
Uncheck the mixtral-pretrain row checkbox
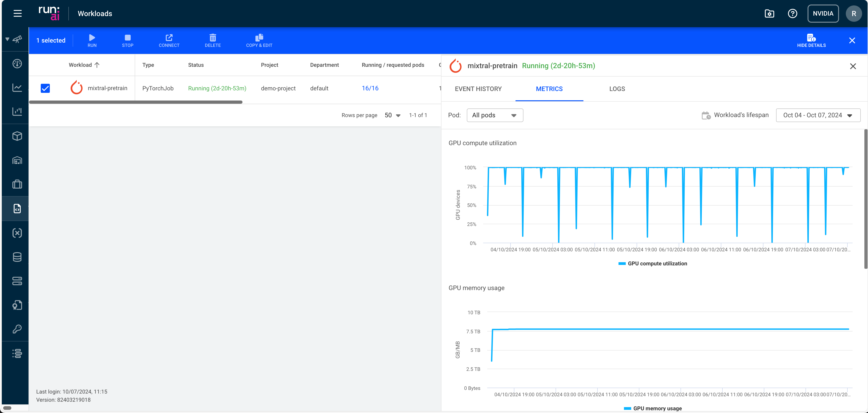pos(45,88)
